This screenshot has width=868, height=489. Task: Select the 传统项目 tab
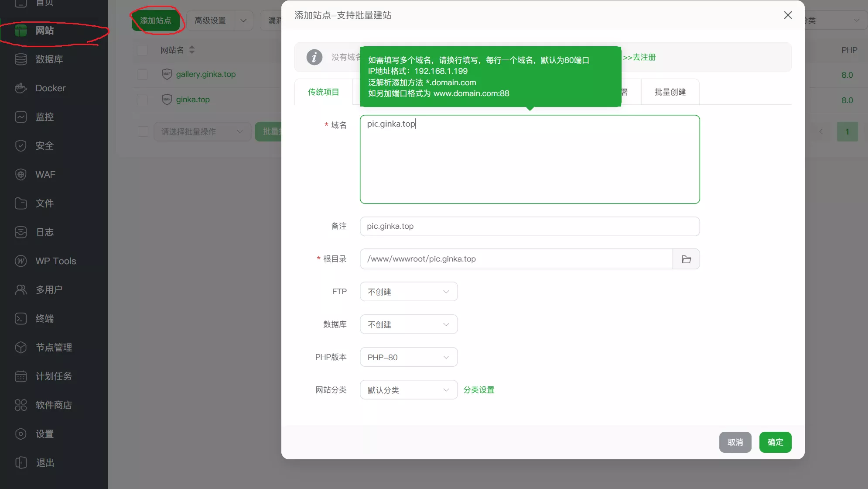(323, 92)
